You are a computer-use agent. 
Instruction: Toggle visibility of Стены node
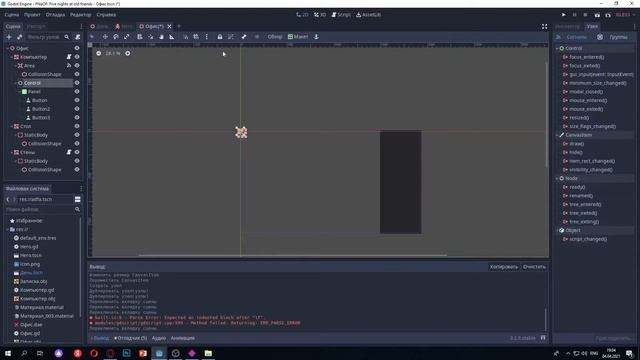(77, 152)
